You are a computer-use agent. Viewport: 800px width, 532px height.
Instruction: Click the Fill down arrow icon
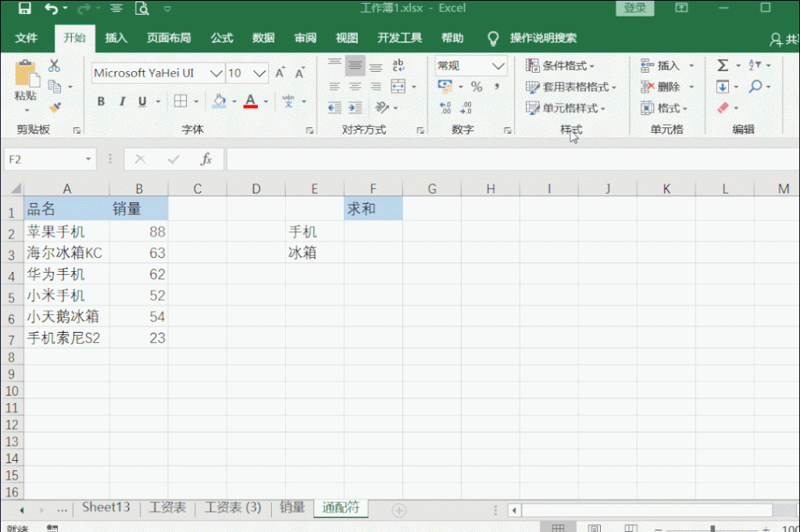click(723, 87)
